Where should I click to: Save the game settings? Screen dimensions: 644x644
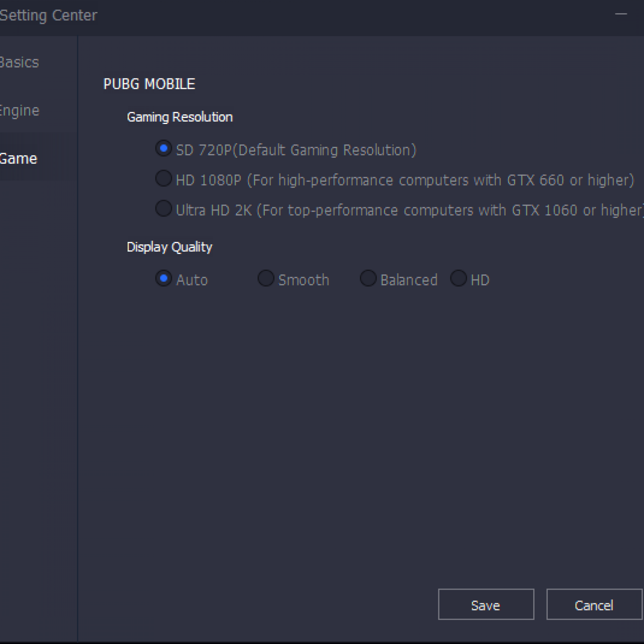pyautogui.click(x=486, y=605)
